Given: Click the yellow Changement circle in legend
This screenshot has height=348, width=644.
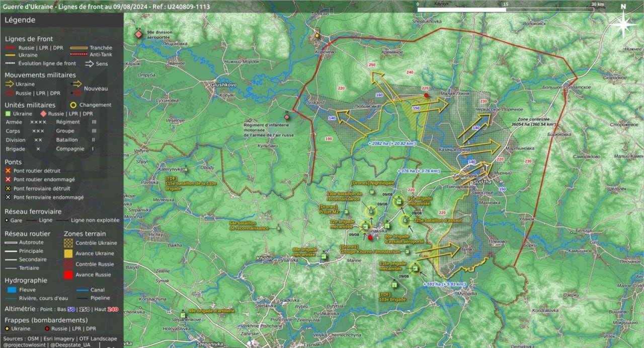Looking at the screenshot, I should tap(73, 105).
